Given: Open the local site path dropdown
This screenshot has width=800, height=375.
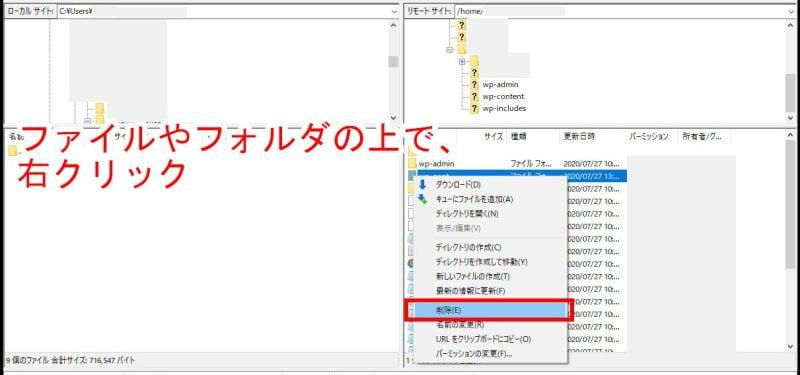Looking at the screenshot, I should [x=394, y=11].
